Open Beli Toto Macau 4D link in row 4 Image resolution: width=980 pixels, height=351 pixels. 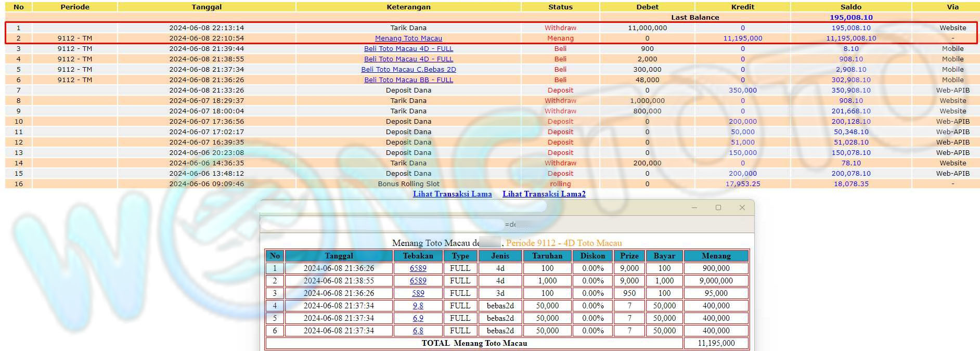(408, 59)
